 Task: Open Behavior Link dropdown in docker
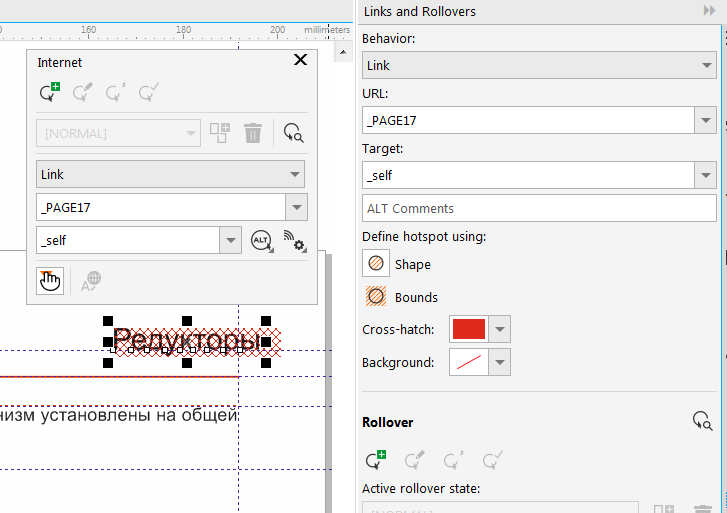pyautogui.click(x=539, y=65)
